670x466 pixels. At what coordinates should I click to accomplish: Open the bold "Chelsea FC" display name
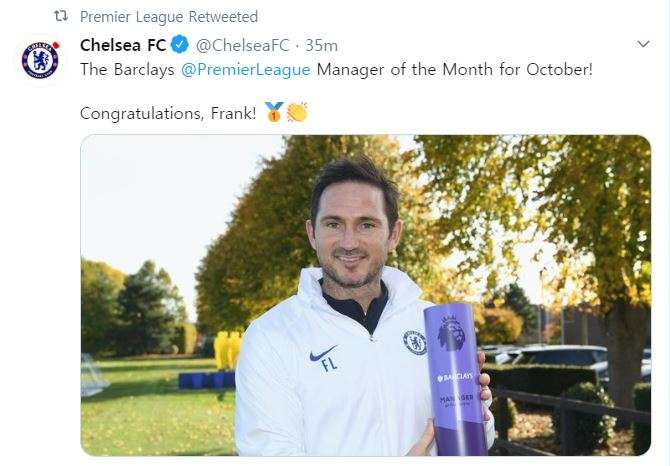point(122,45)
